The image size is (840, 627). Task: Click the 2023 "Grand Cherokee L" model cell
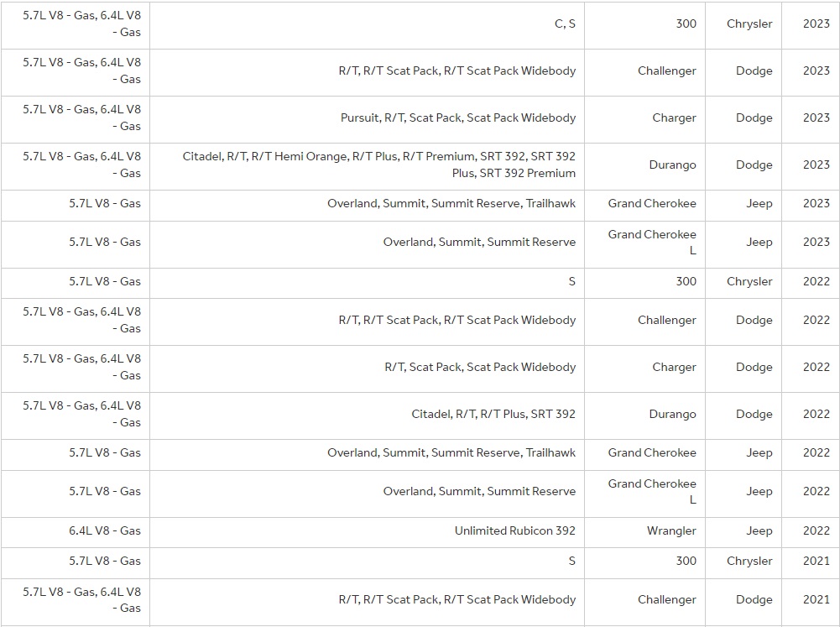tap(652, 242)
